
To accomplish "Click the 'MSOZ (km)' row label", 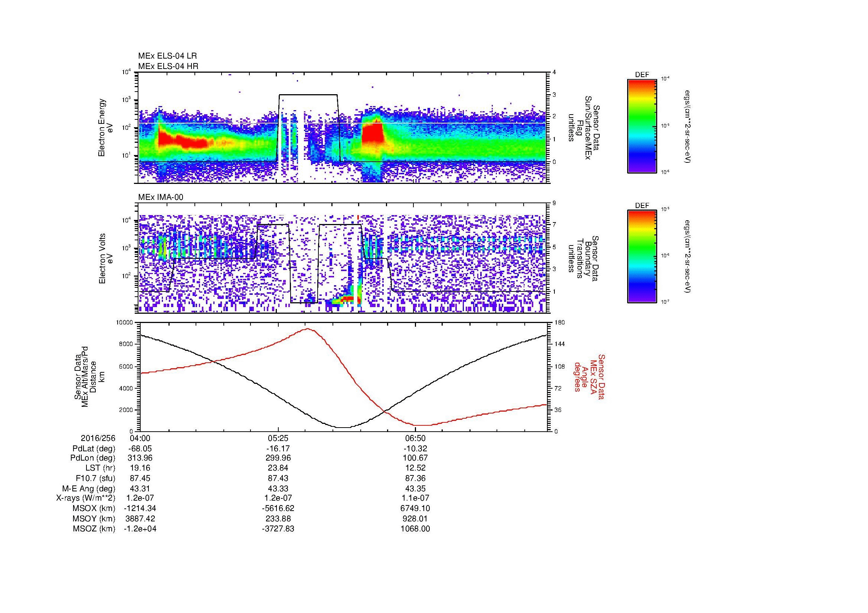I will tap(94, 529).
